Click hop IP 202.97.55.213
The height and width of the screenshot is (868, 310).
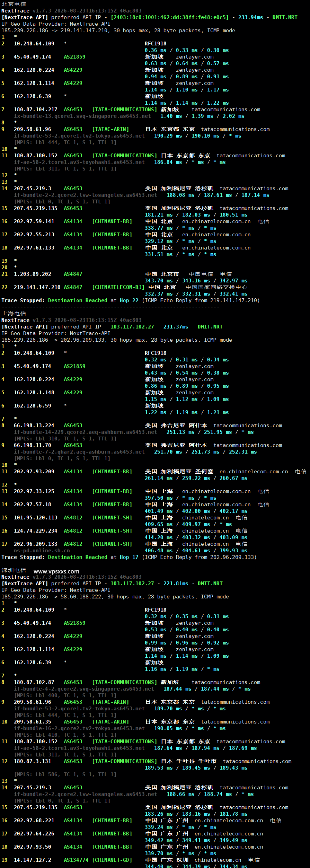tap(34, 235)
